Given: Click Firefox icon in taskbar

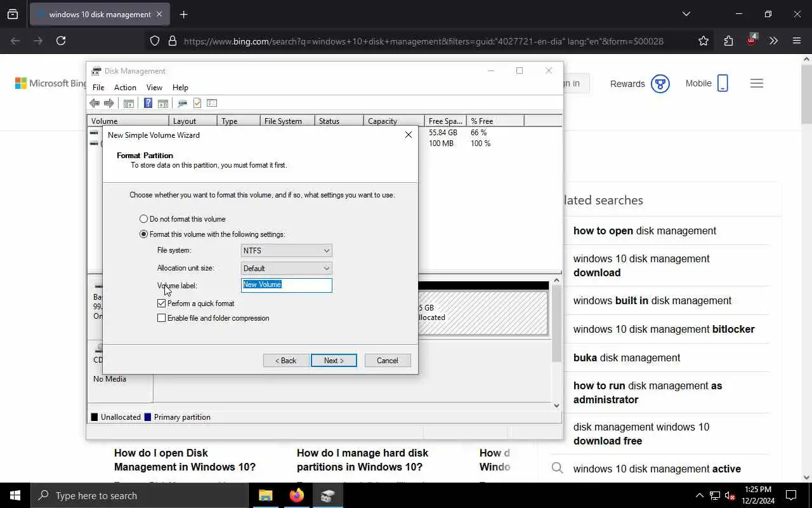Looking at the screenshot, I should (297, 495).
